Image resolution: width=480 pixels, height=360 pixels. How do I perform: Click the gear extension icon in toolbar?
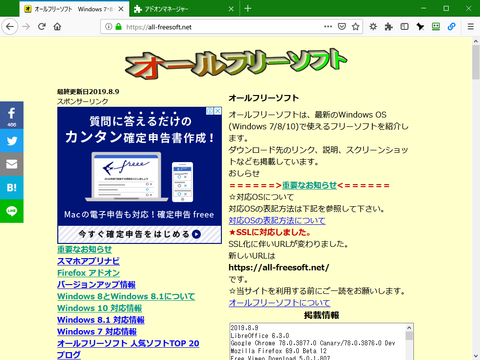coord(373,27)
